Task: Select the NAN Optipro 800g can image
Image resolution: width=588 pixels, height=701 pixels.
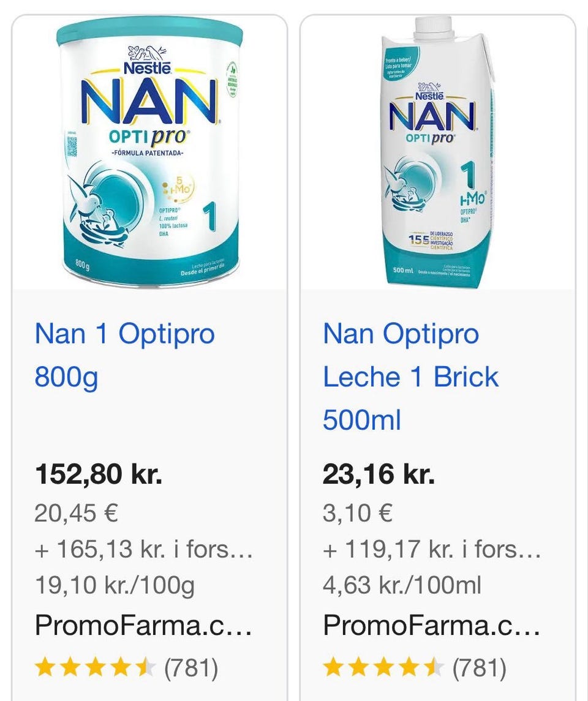Action: coord(149,153)
